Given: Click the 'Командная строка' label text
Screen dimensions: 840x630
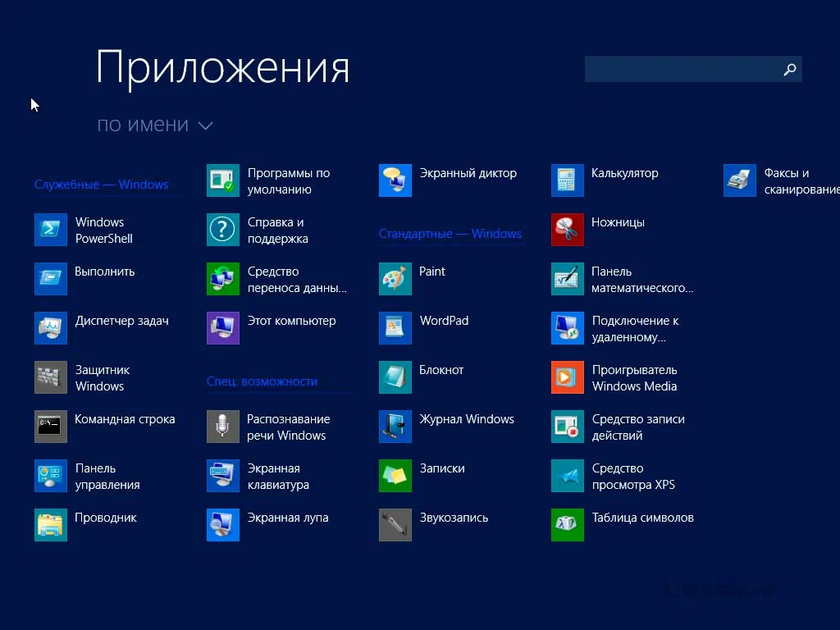Looking at the screenshot, I should click(x=125, y=419).
